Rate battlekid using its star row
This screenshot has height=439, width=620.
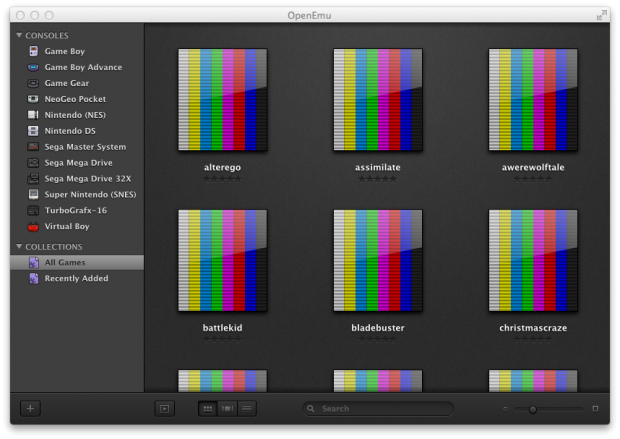click(x=222, y=339)
